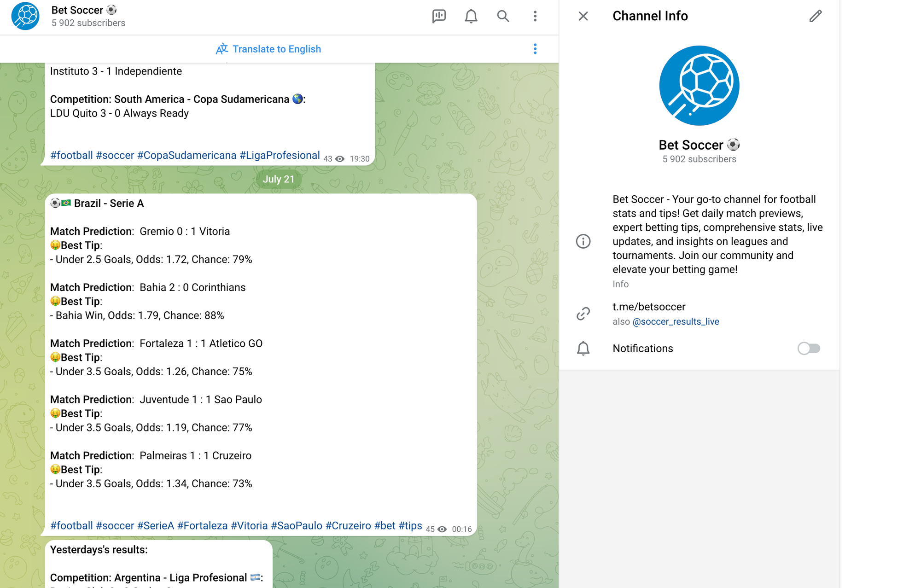921x588 pixels.
Task: Open the header three-dots menu
Action: (x=535, y=16)
